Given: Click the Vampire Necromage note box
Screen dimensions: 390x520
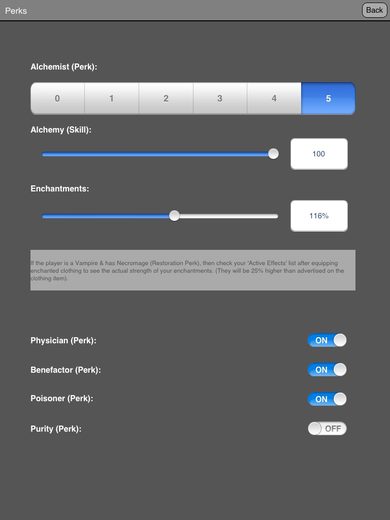Looking at the screenshot, I should [193, 270].
